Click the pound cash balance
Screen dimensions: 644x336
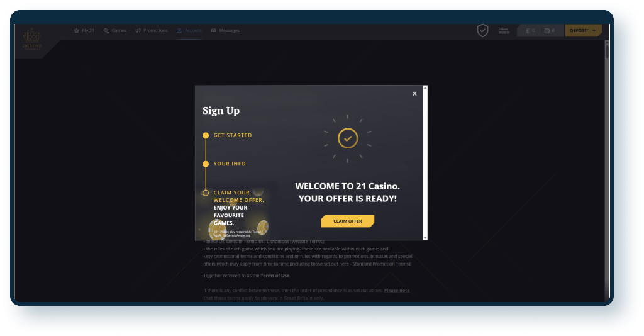[530, 30]
